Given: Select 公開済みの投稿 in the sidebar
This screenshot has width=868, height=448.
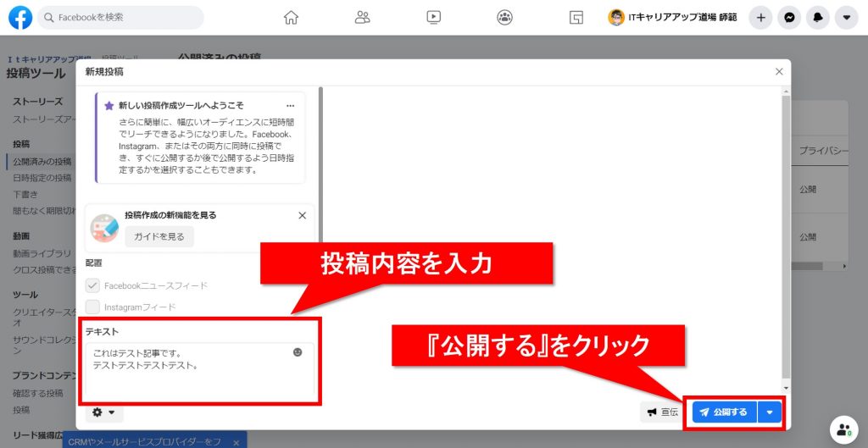Looking at the screenshot, I should 42,161.
